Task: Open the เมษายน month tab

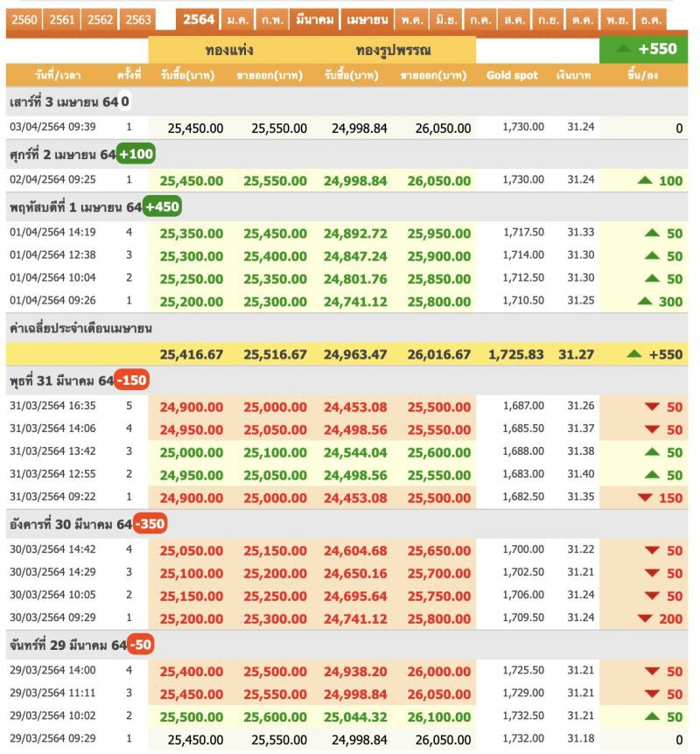Action: [x=367, y=20]
